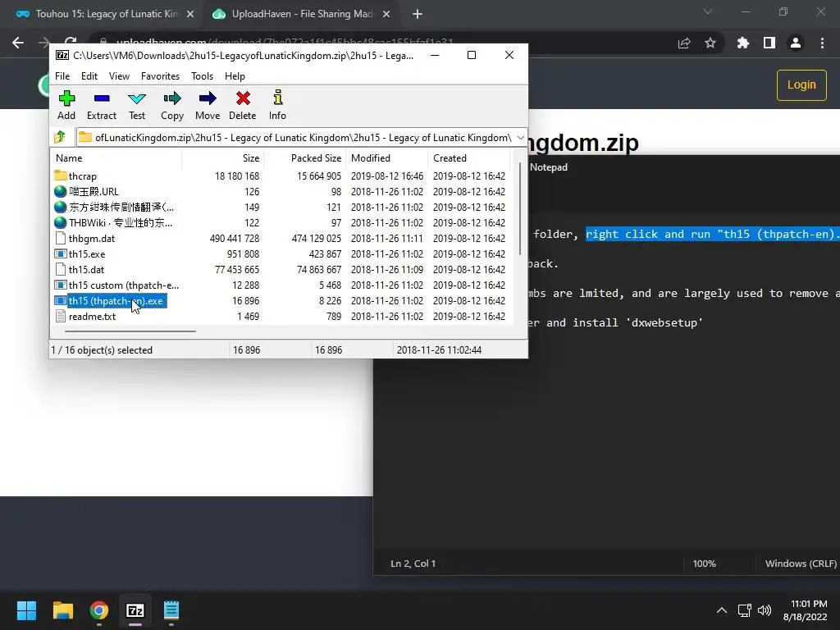Click the th15.exe application icon
The image size is (840, 630).
[61, 253]
